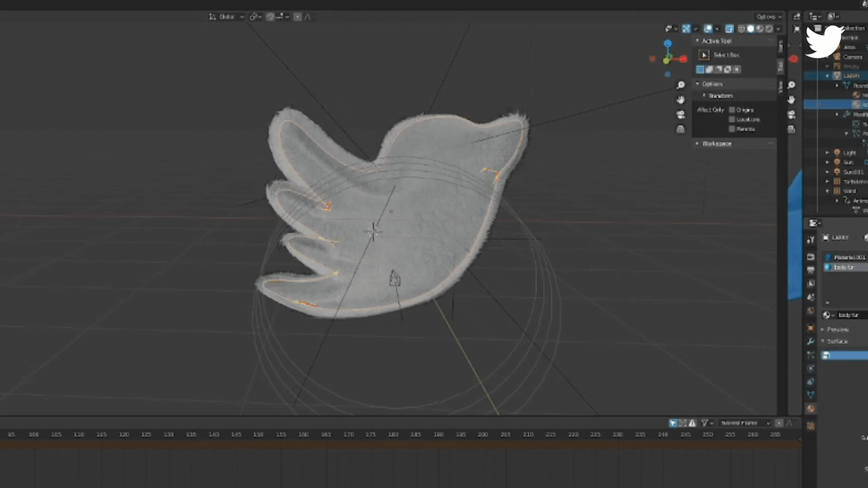
Task: Open the Render properties tab icon
Action: [810, 256]
